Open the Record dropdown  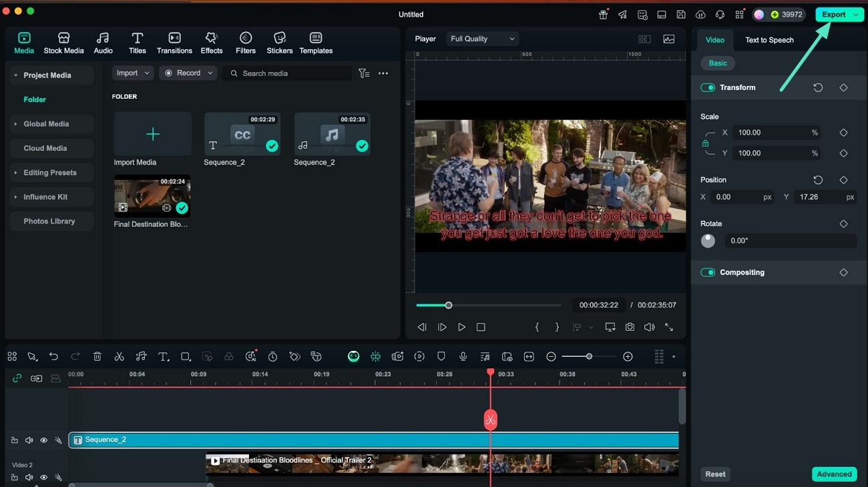(x=188, y=73)
